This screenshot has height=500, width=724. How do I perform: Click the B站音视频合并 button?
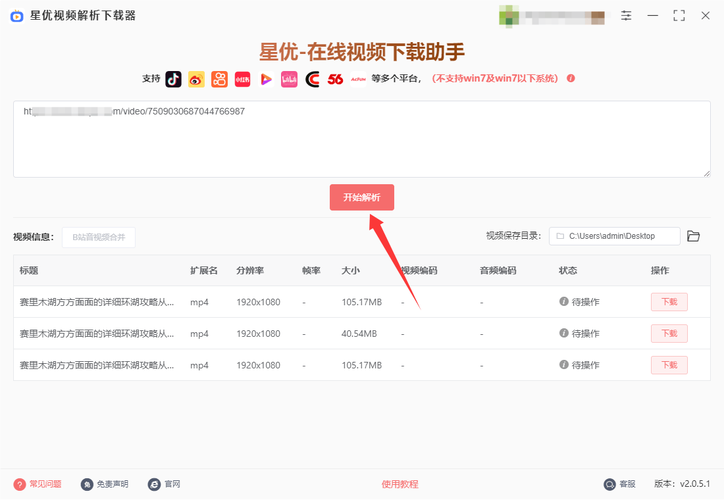click(98, 237)
